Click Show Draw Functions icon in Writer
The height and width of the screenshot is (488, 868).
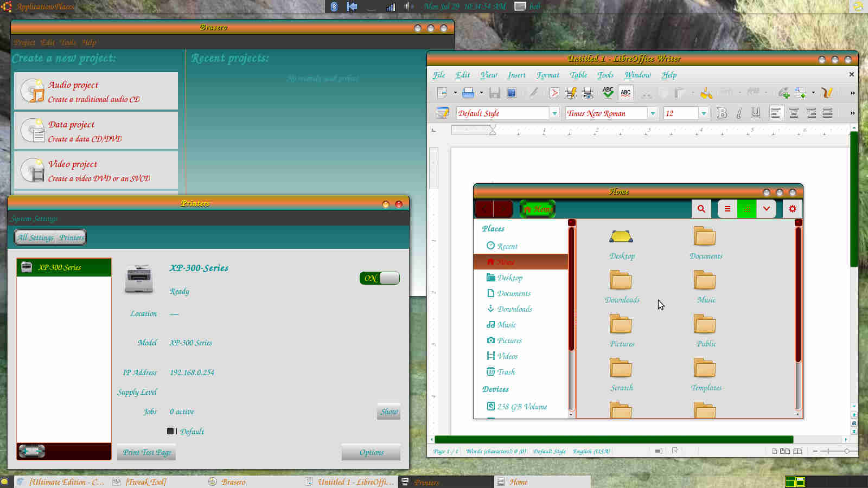[827, 93]
